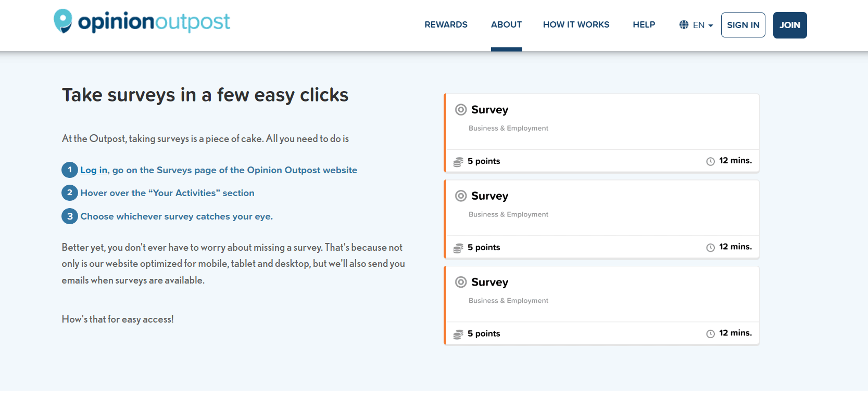Viewport: 868px width, 398px height.
Task: Click the target icon in the middle Survey card
Action: (461, 196)
